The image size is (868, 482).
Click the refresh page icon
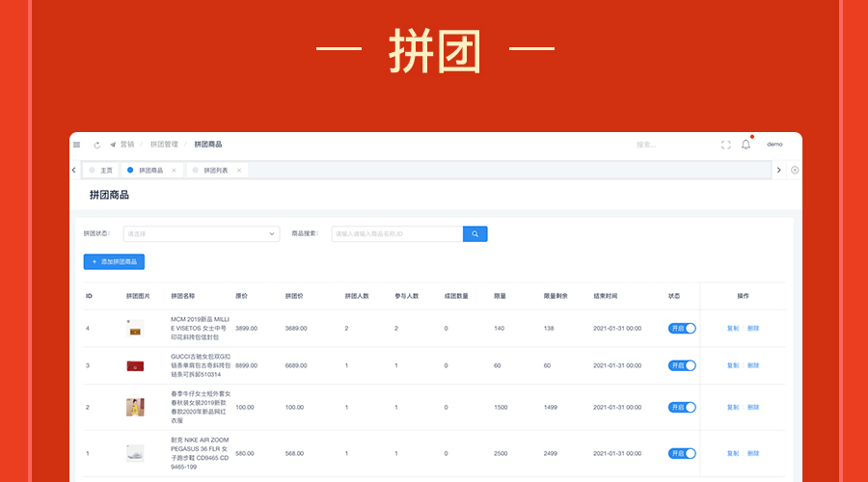coord(96,145)
